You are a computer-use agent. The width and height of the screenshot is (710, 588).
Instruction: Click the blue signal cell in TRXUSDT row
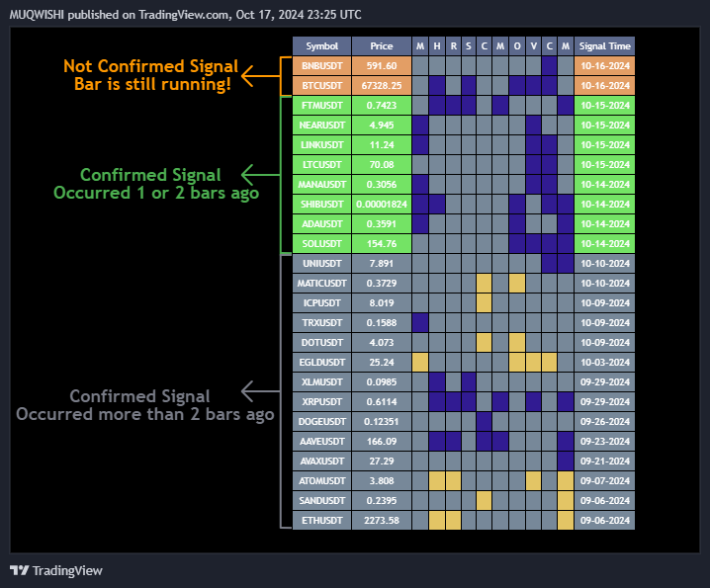point(420,323)
